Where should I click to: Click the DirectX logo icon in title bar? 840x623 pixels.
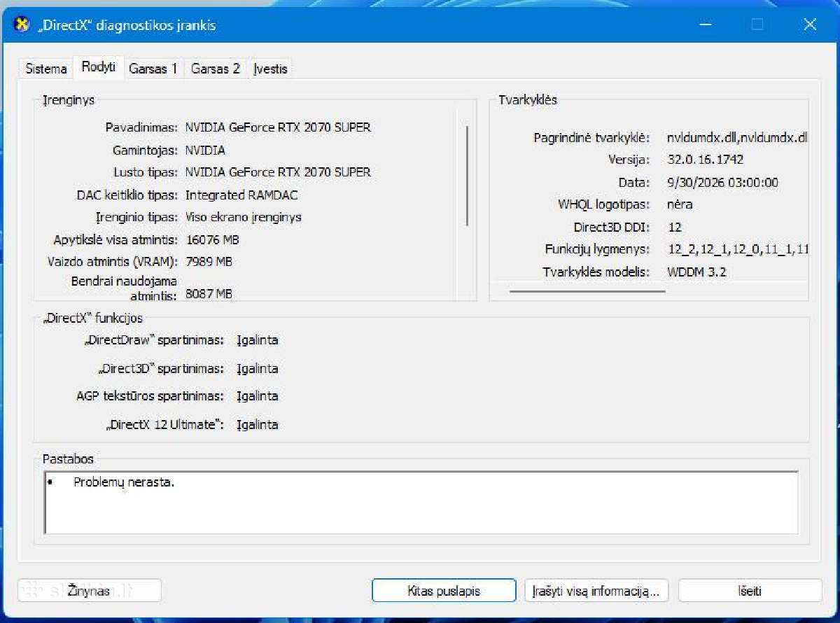point(22,24)
